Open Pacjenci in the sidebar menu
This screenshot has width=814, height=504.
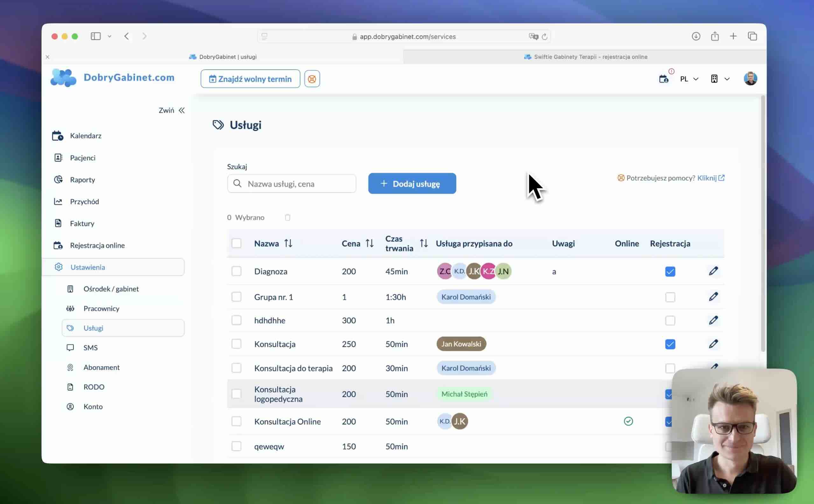pyautogui.click(x=83, y=158)
